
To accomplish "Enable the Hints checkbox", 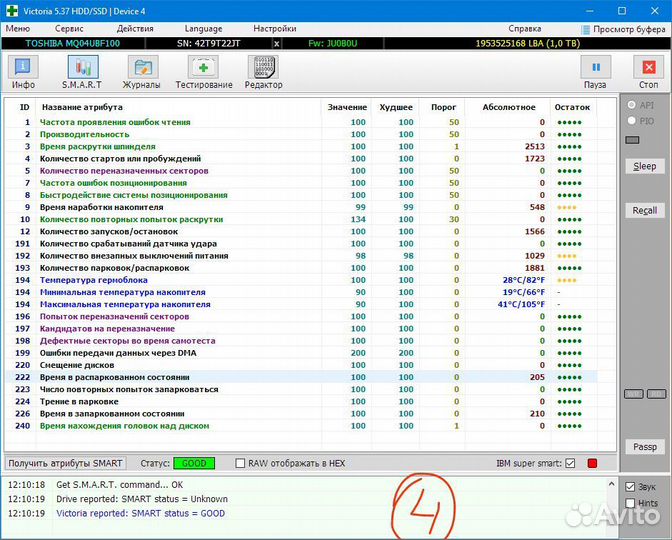I will click(x=629, y=503).
